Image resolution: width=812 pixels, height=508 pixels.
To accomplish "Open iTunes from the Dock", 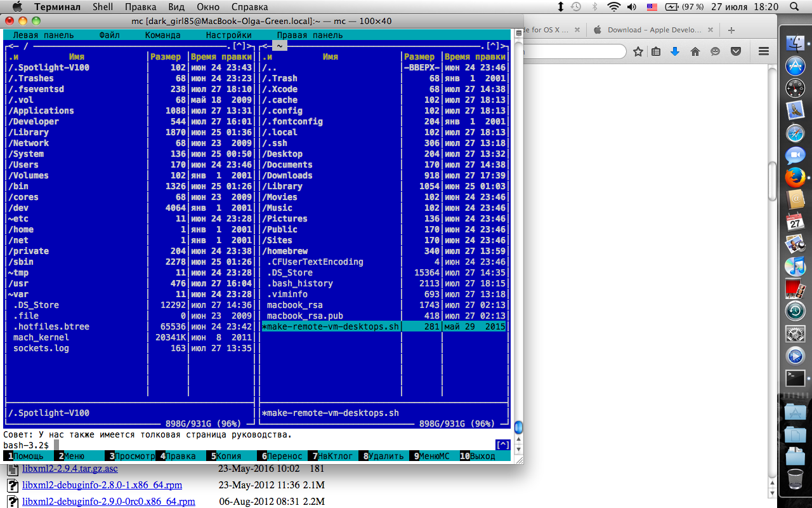I will click(795, 266).
